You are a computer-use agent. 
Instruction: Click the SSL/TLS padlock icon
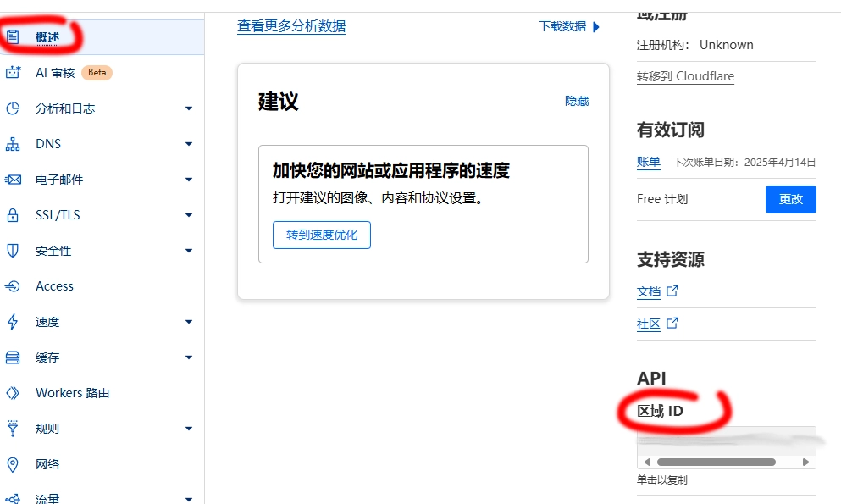[x=13, y=215]
